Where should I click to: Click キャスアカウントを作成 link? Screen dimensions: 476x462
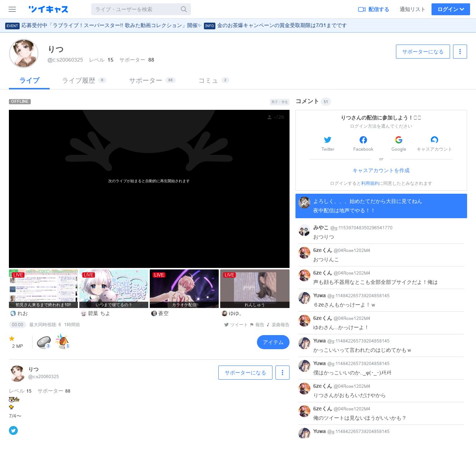381,171
